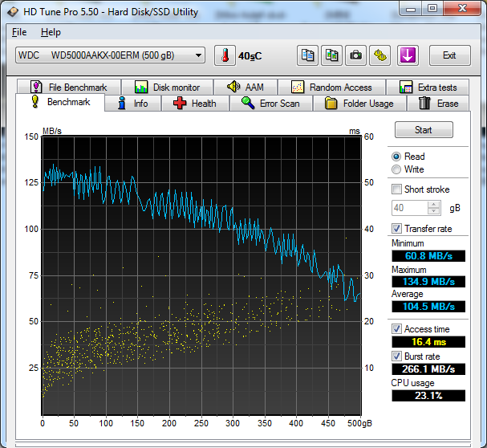Click the short stroke gB spinner arrows
487x448 pixels.
coord(434,208)
